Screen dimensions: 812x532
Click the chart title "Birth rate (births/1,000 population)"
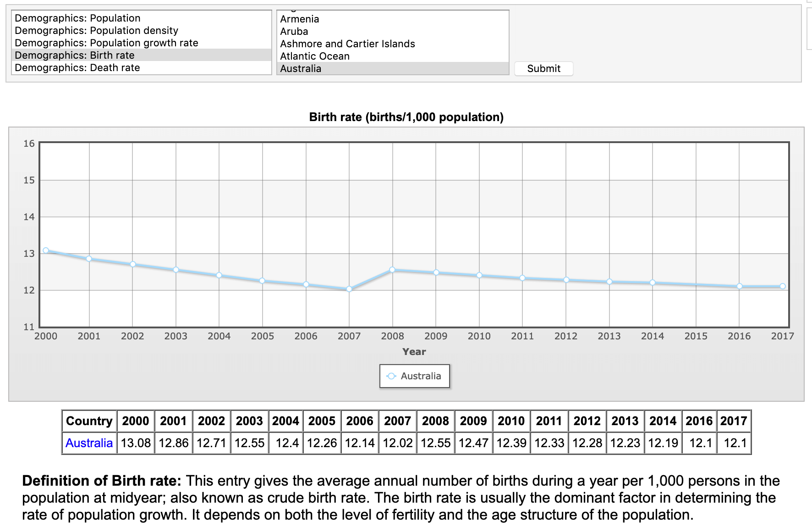click(406, 116)
